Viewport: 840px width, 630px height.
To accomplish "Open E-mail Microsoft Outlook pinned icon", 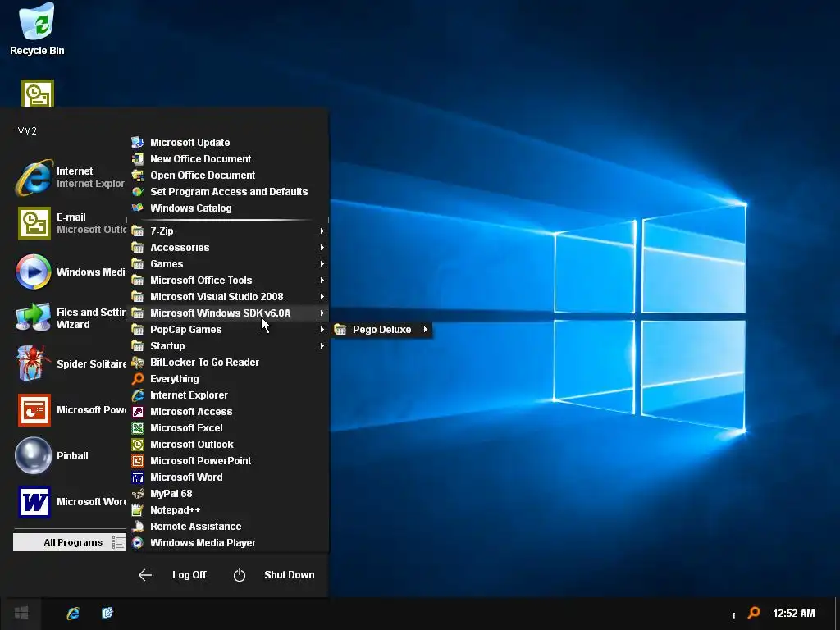I will [x=34, y=223].
